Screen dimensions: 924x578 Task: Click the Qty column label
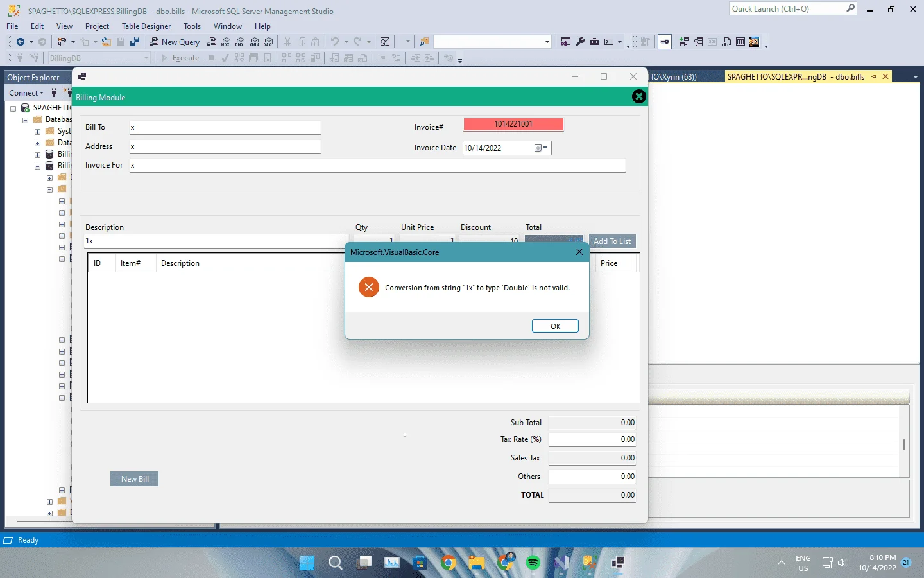point(361,227)
